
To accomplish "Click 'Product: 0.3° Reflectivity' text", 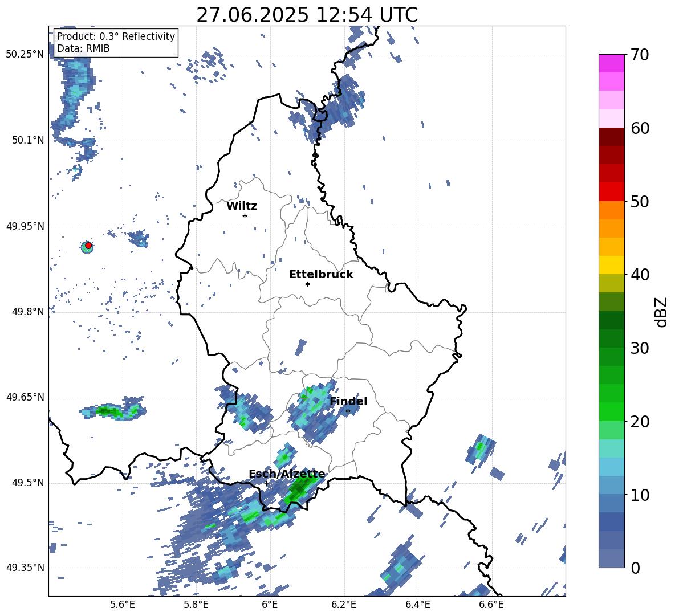I will [116, 36].
